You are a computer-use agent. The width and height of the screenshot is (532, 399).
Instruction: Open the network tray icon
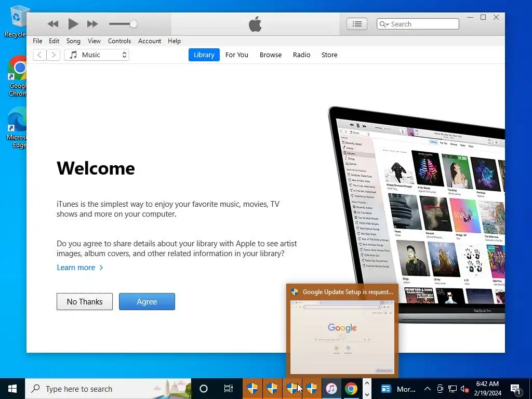point(453,389)
